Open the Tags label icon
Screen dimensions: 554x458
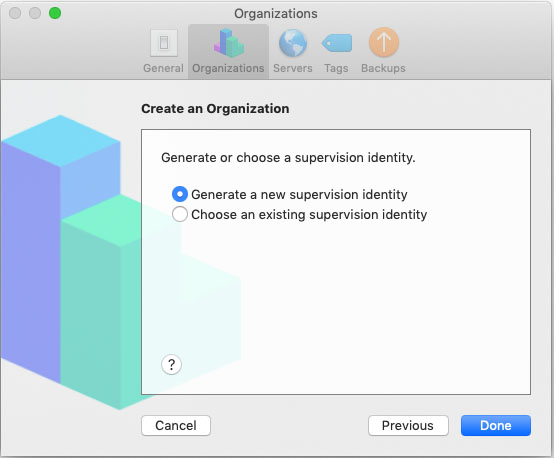tap(337, 43)
